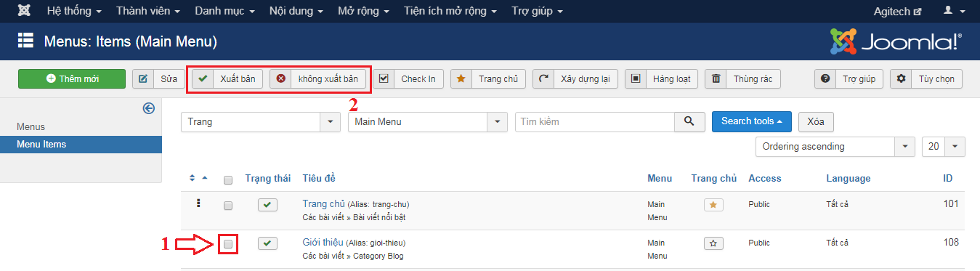The width and height of the screenshot is (980, 271).
Task: Click the Tìm kiếm search field
Action: coord(595,122)
